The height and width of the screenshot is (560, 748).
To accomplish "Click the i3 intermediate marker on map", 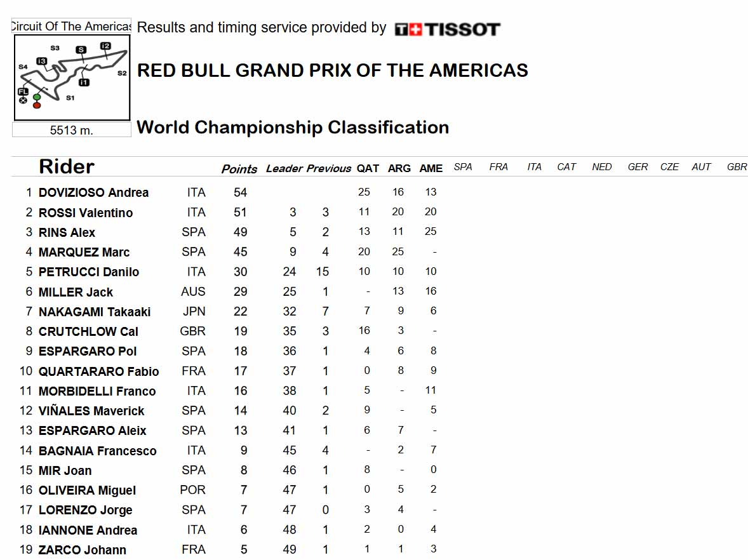I will tap(42, 61).
